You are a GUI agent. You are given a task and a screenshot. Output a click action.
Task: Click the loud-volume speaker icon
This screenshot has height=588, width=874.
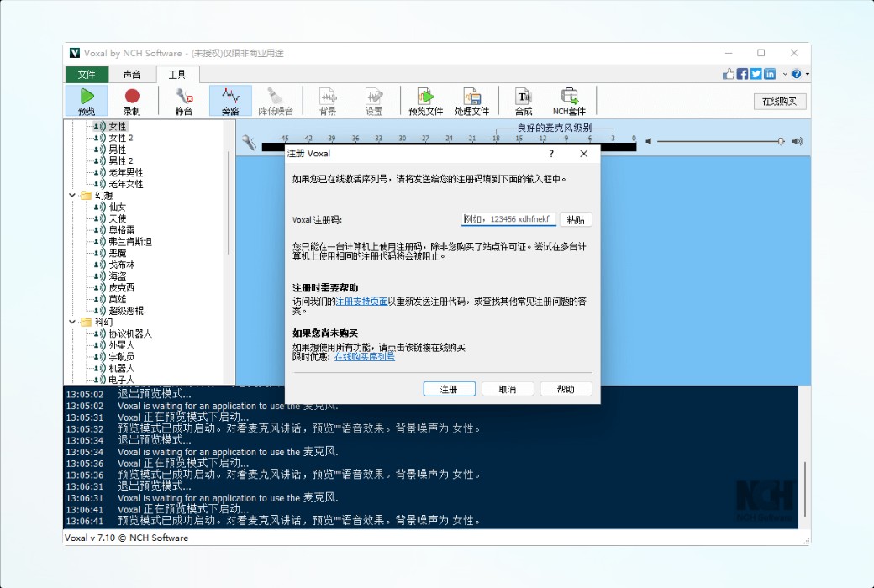coord(798,142)
